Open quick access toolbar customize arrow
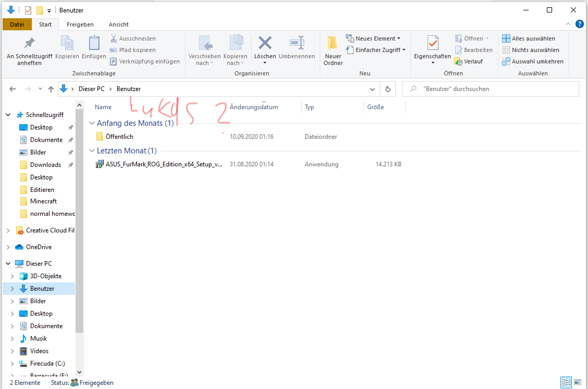588x389 pixels. (49, 11)
